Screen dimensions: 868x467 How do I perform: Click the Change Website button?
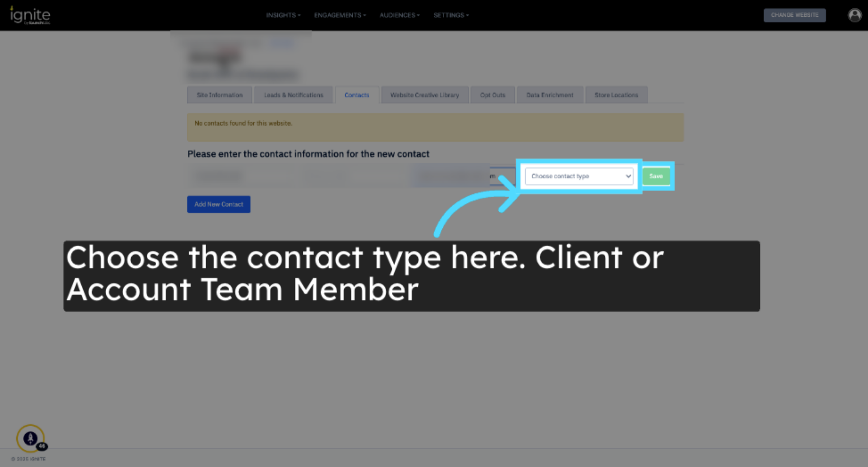coord(795,15)
